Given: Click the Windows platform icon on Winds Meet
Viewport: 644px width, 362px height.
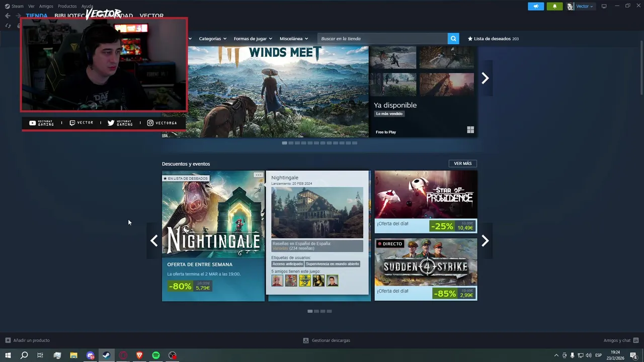Looking at the screenshot, I should click(x=470, y=130).
